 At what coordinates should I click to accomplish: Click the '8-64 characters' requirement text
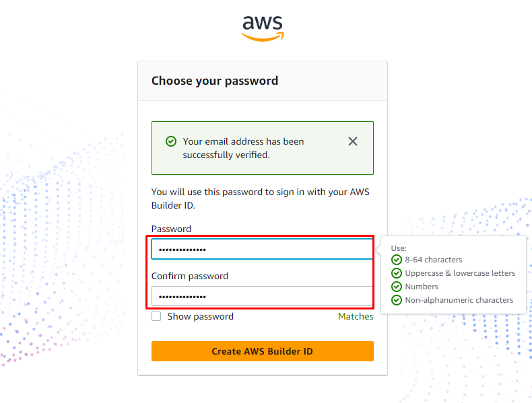tap(434, 260)
